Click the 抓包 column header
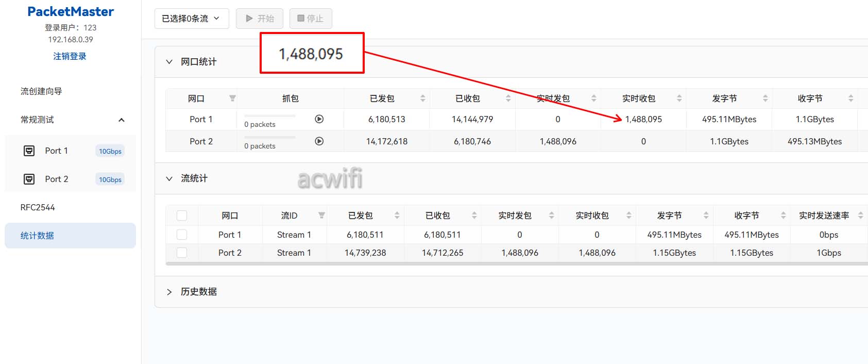Image resolution: width=868 pixels, height=364 pixels. click(x=291, y=98)
